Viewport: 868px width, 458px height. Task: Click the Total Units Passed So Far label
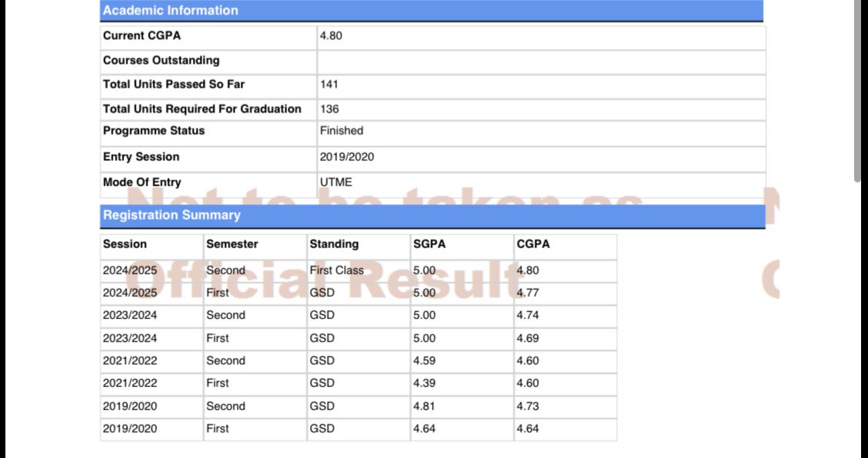174,85
